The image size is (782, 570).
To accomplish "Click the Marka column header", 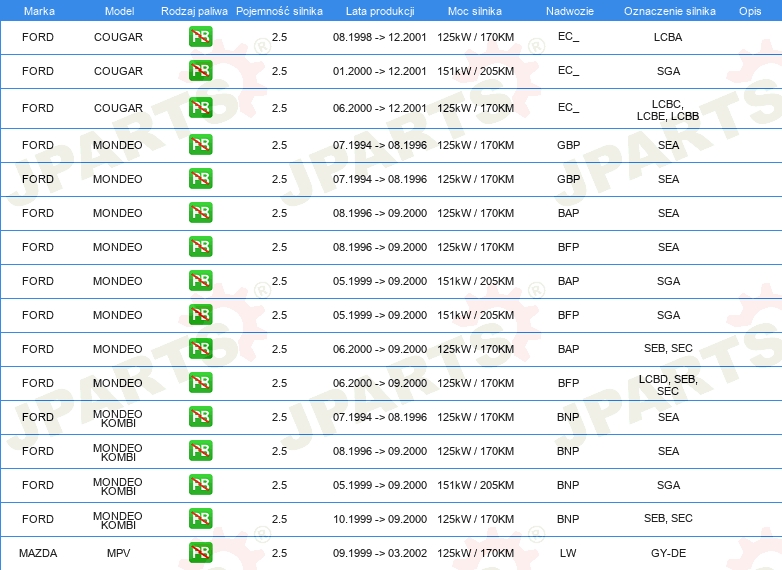I will tap(39, 11).
